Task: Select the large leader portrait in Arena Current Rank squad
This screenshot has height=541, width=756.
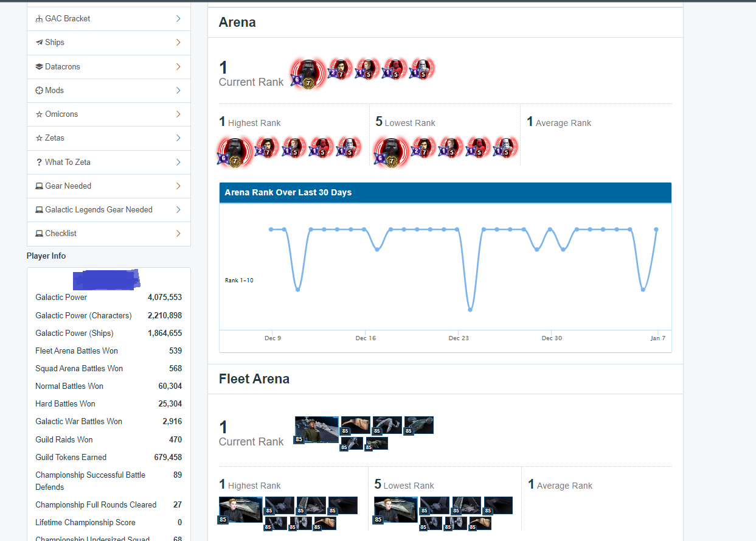Action: [x=308, y=74]
